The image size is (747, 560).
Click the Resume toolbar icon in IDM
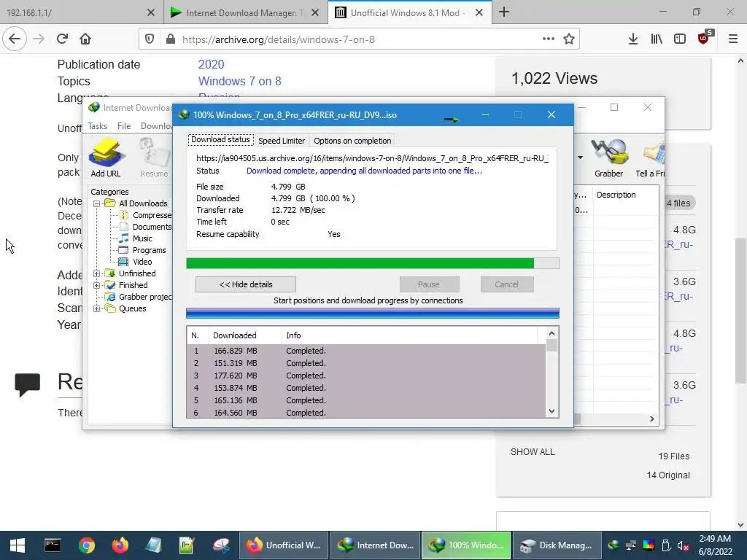pyautogui.click(x=153, y=158)
